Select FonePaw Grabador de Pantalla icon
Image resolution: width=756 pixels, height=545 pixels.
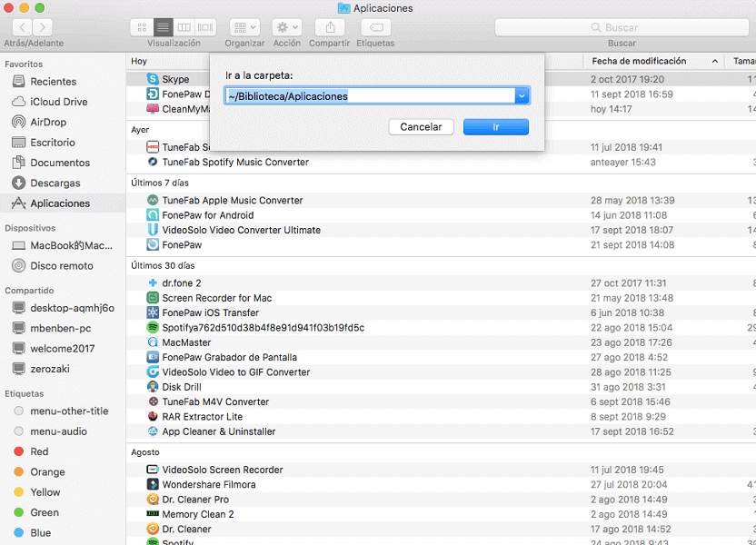[153, 357]
